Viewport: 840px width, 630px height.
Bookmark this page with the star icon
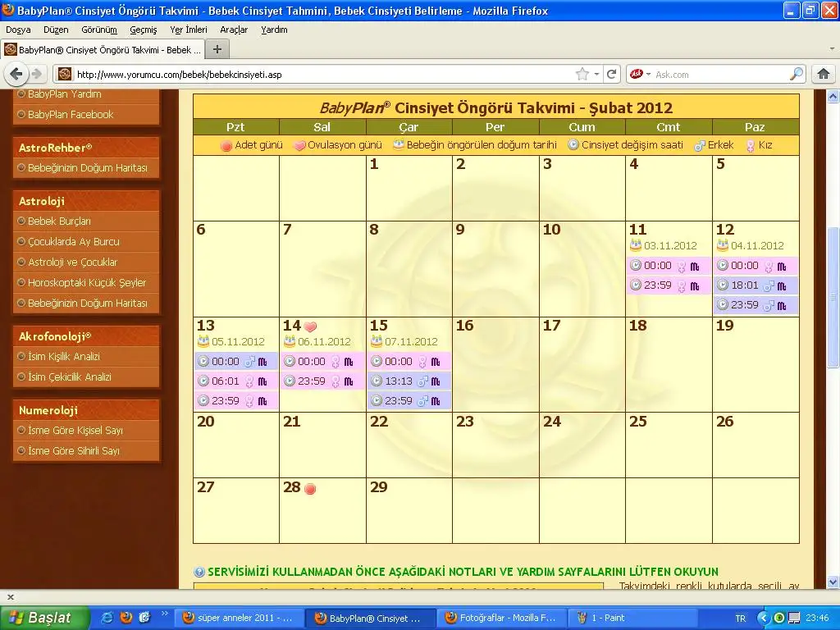[582, 74]
